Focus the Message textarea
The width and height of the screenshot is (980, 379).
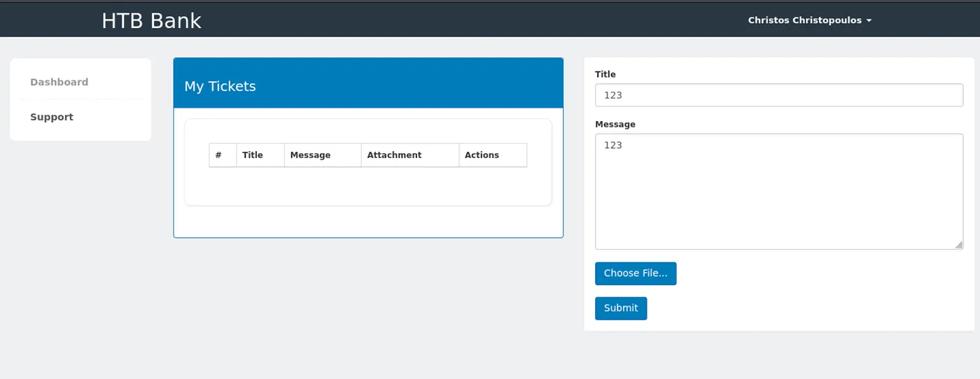(778, 191)
